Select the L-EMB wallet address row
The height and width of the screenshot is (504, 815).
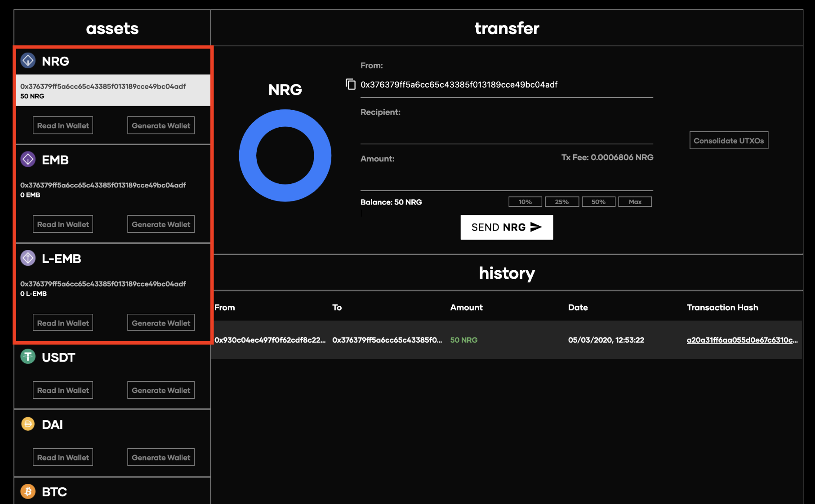113,288
